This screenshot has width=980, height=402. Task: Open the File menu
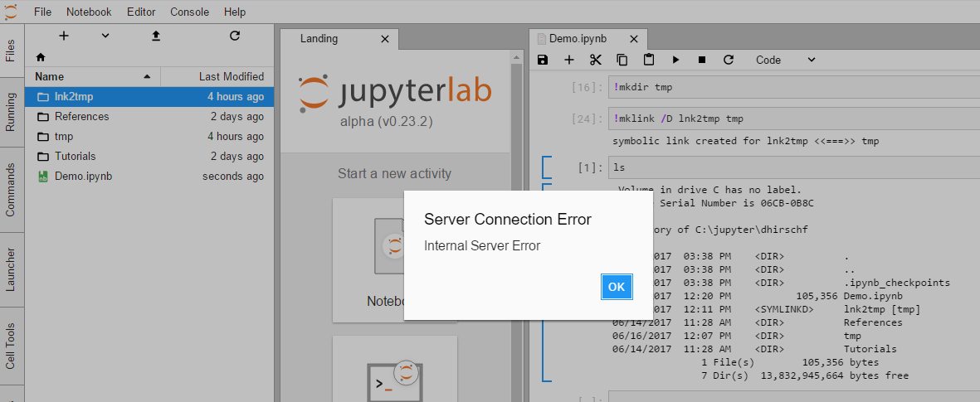coord(43,12)
